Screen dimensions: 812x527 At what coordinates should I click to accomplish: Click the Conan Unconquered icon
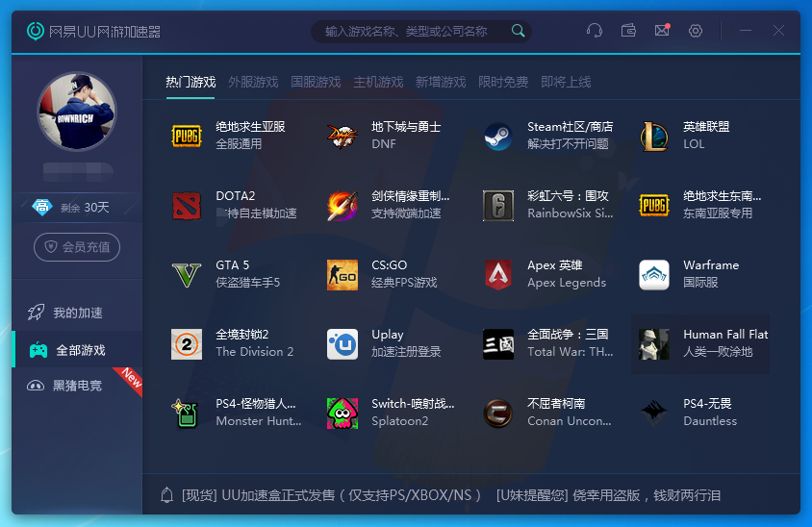(498, 414)
